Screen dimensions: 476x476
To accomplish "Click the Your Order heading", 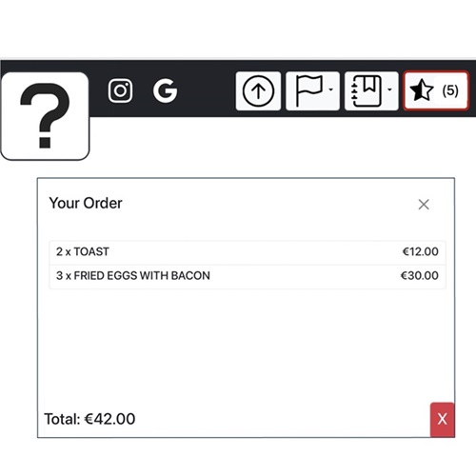I will click(x=86, y=203).
